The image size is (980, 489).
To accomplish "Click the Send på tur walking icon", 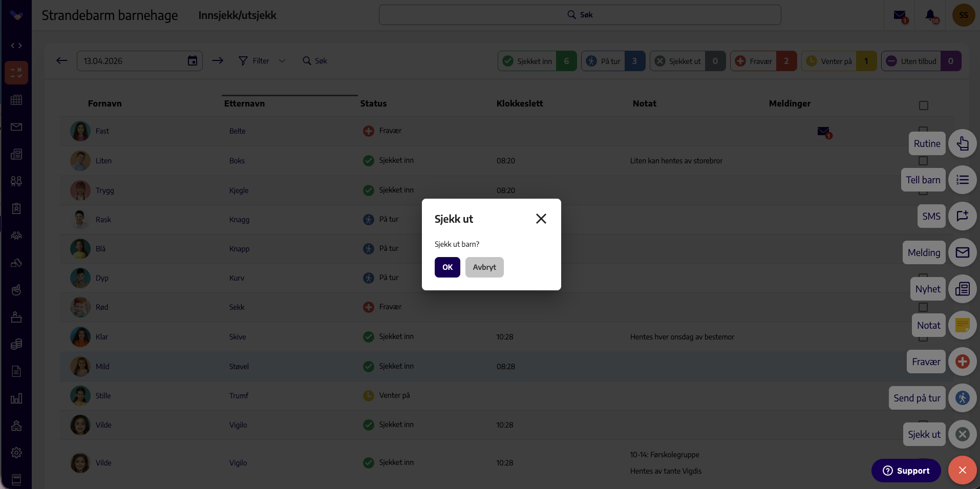I will (x=963, y=398).
